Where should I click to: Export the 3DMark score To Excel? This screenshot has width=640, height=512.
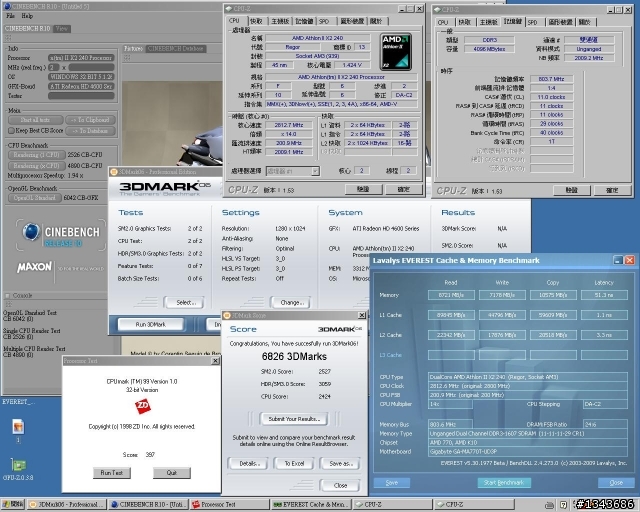(x=294, y=463)
